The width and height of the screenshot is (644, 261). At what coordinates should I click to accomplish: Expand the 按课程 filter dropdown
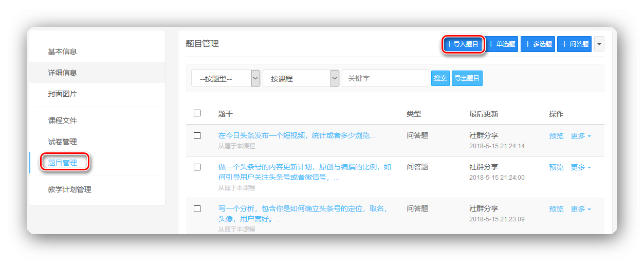click(301, 78)
